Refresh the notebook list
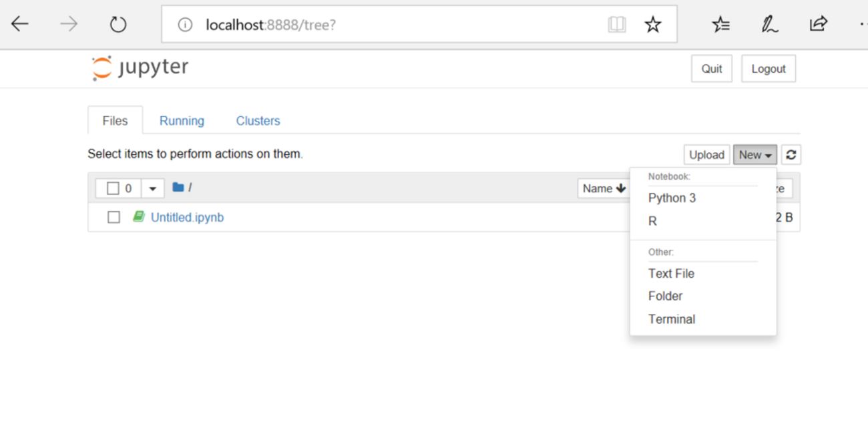Screen dimensions: 868x444 [791, 155]
